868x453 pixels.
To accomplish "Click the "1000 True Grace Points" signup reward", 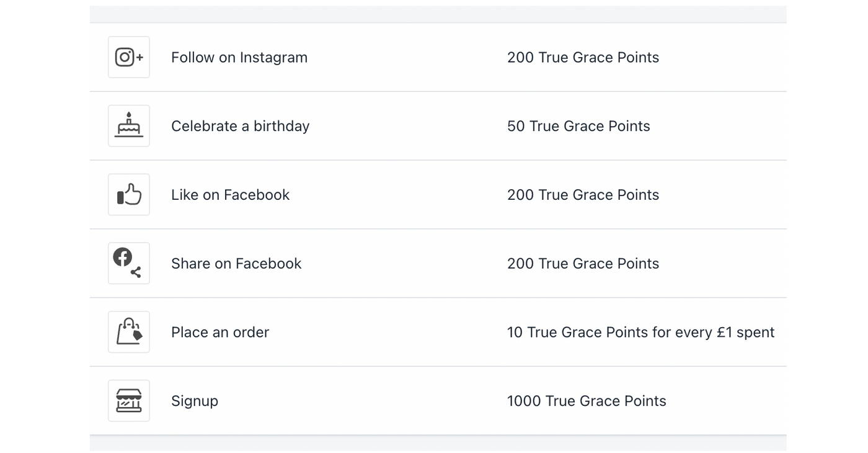I will 587,401.
